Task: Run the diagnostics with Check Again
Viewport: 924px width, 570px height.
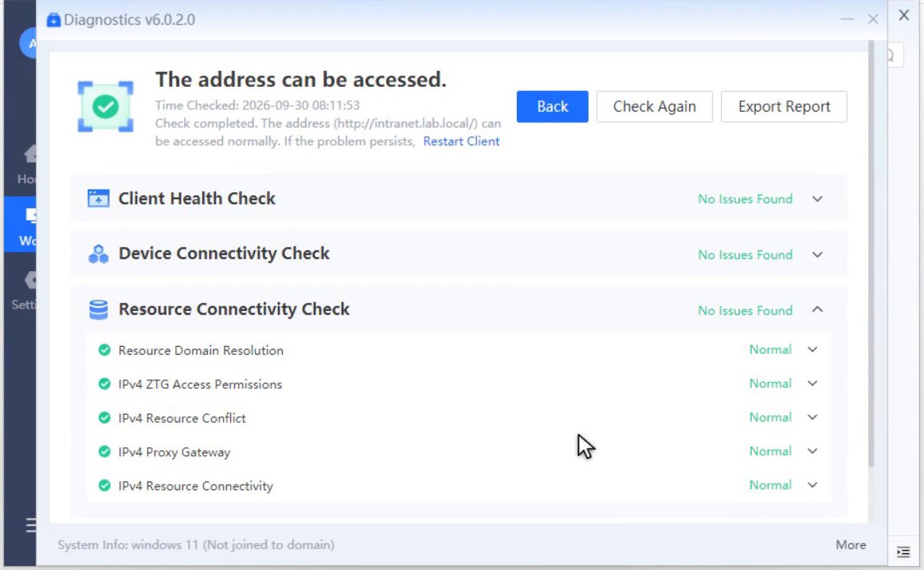Action: [654, 107]
